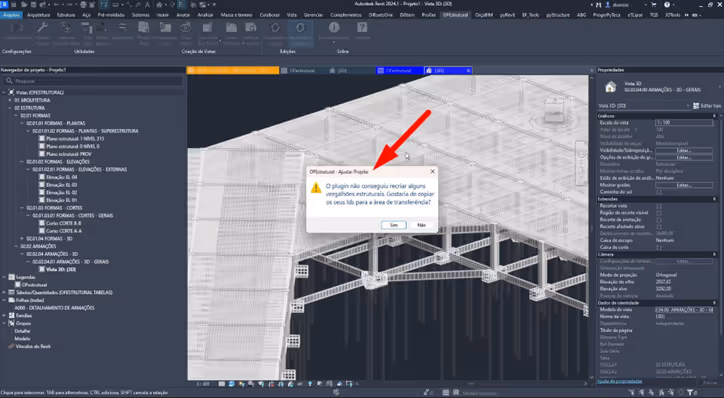Click the text A icon in quick access toolbar
The image size is (724, 398).
click(x=147, y=5)
